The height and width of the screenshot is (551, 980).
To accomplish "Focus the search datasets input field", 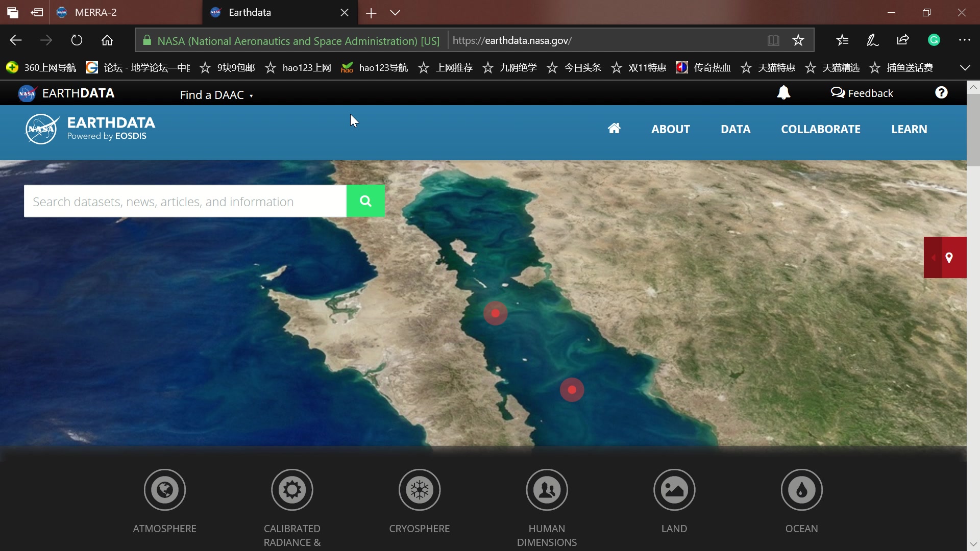I will click(x=185, y=201).
